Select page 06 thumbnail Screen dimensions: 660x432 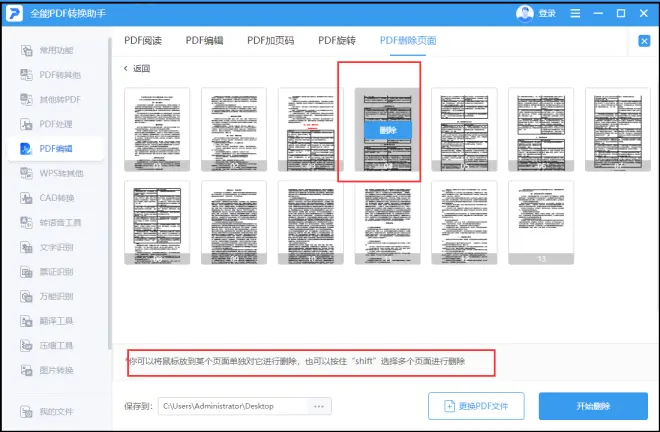tap(541, 130)
